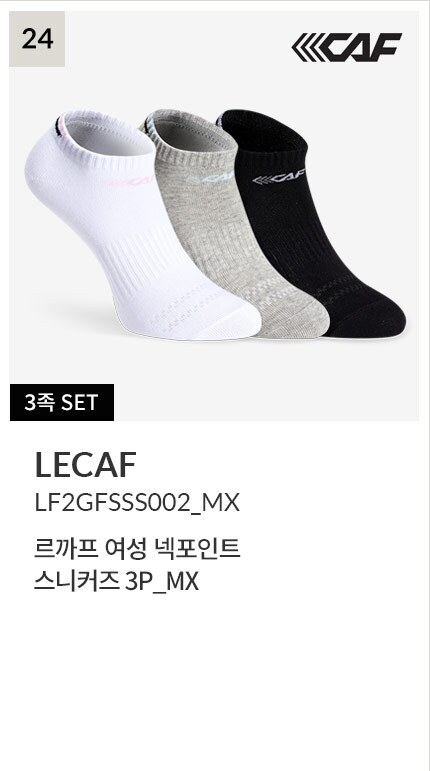Click the light blue logo on gray sock

click(x=210, y=178)
